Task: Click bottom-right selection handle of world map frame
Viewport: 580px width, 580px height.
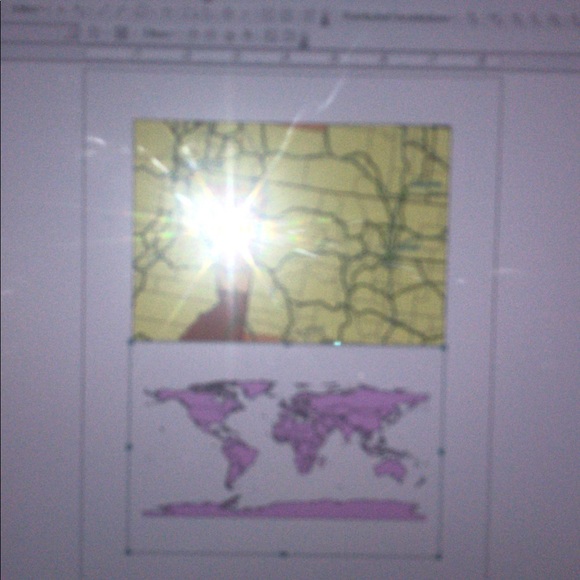Action: [x=439, y=556]
